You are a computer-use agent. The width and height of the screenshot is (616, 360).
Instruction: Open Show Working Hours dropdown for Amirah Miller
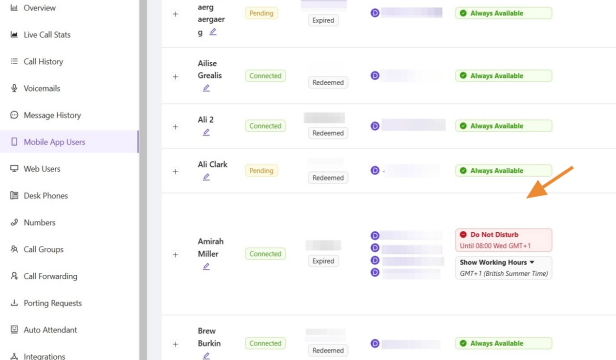504,268
